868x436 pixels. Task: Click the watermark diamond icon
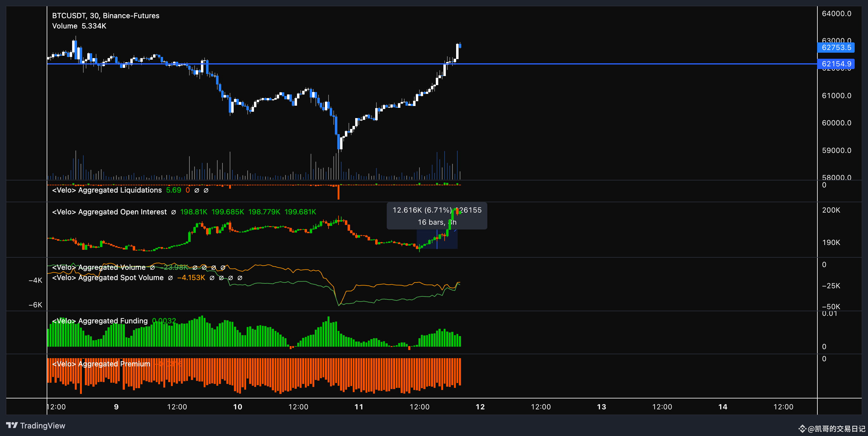802,429
